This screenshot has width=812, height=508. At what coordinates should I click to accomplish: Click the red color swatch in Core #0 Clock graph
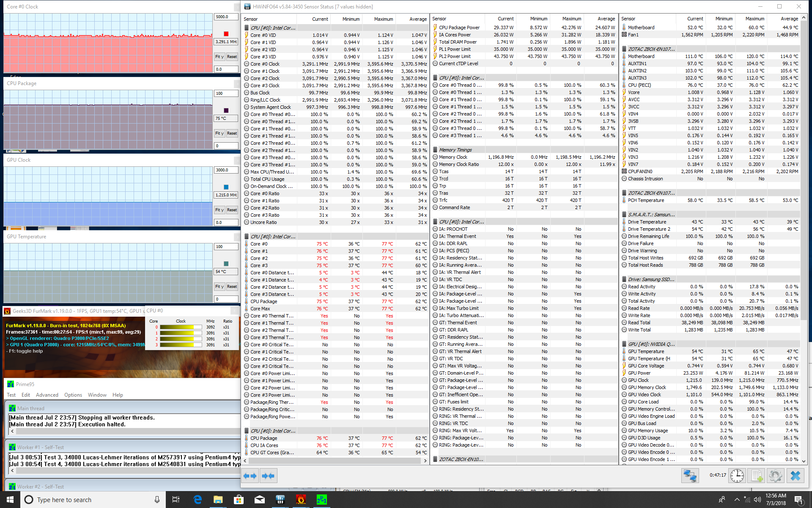click(x=226, y=34)
